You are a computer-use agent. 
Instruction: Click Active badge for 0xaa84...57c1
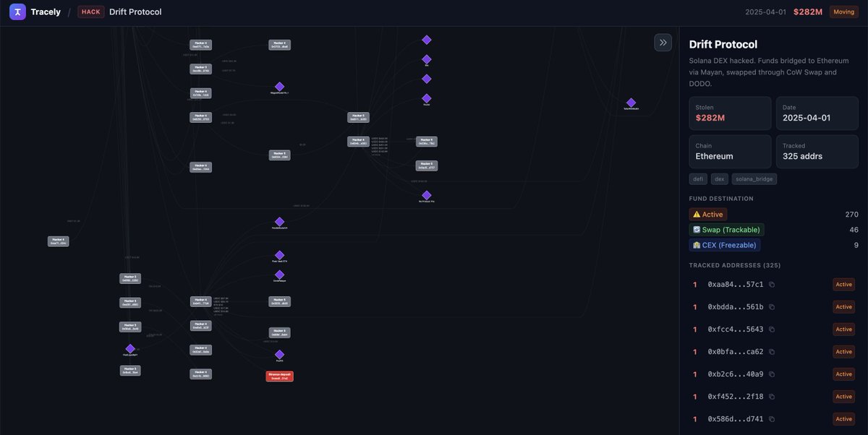pos(844,285)
